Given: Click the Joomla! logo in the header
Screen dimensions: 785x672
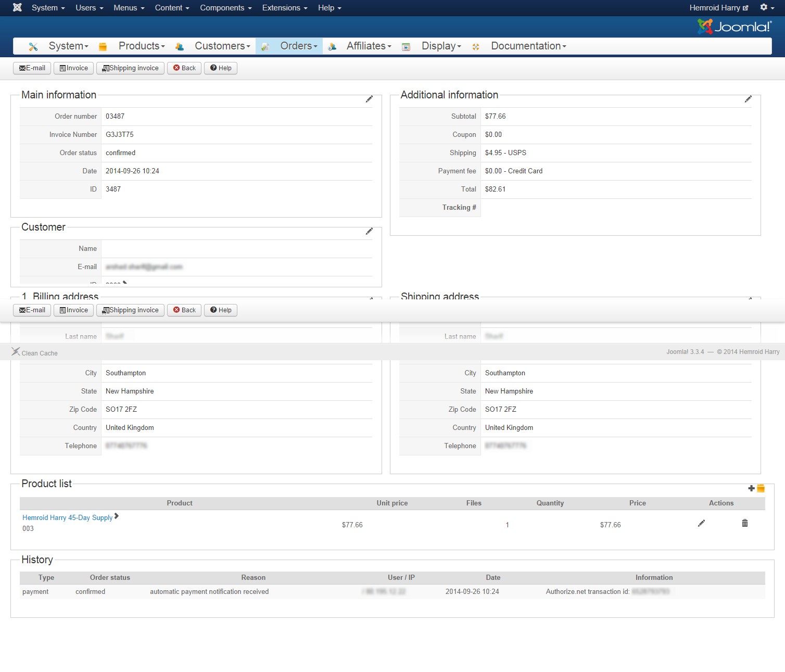Looking at the screenshot, I should click(735, 27).
